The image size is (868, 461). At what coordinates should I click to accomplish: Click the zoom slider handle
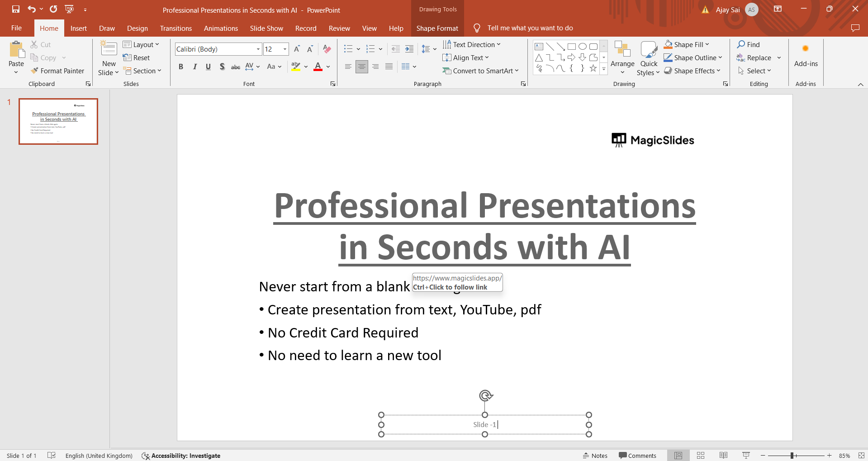coord(792,456)
